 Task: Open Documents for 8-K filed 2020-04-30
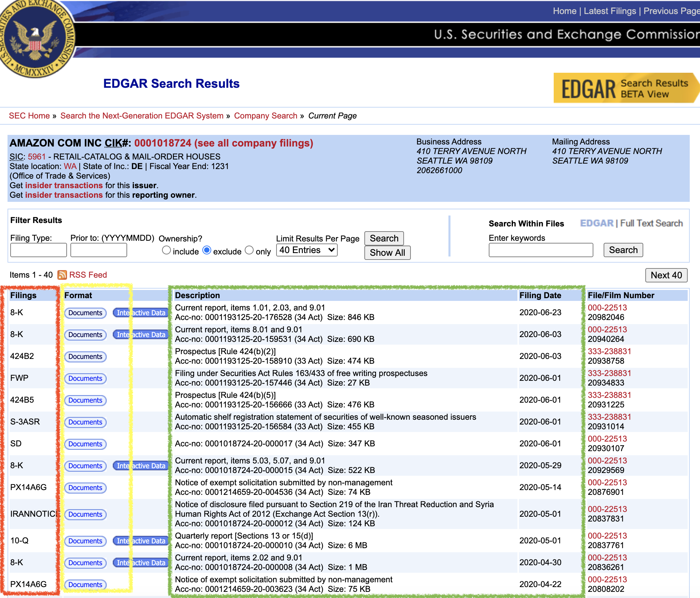[x=85, y=563]
